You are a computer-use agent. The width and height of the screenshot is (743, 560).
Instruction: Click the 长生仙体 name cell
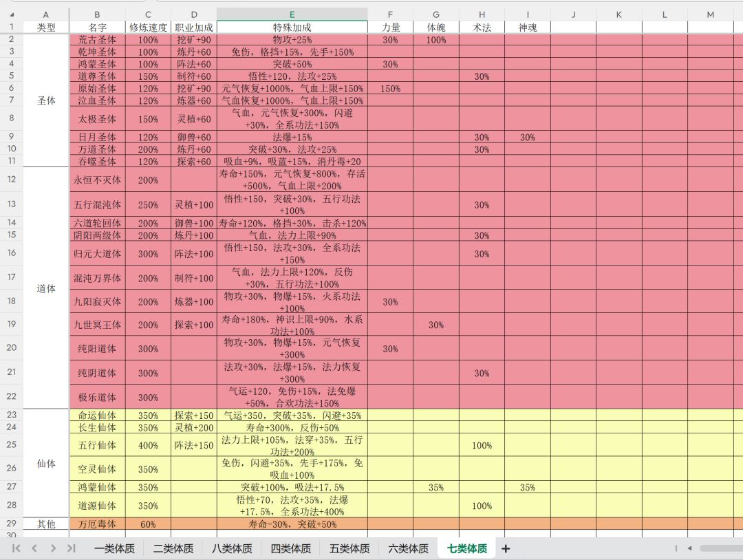pyautogui.click(x=97, y=427)
